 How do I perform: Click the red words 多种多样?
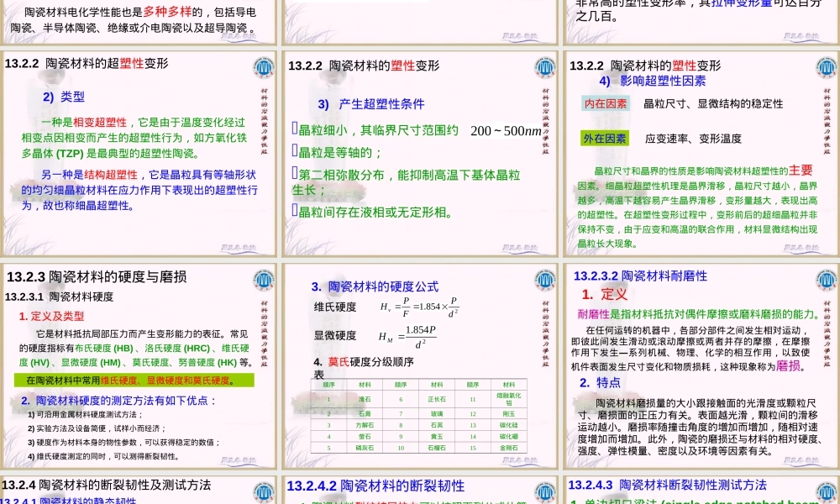click(167, 12)
